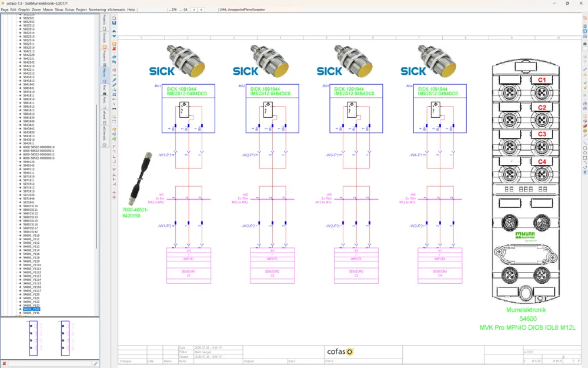Click the blue up arrow icon
Screen dimensions: 588x368
[114, 31]
